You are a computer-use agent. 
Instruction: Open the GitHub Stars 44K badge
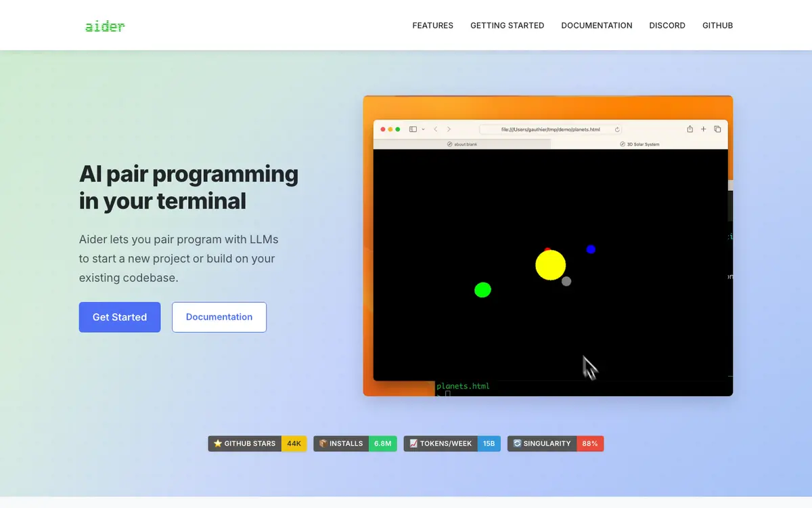[257, 444]
